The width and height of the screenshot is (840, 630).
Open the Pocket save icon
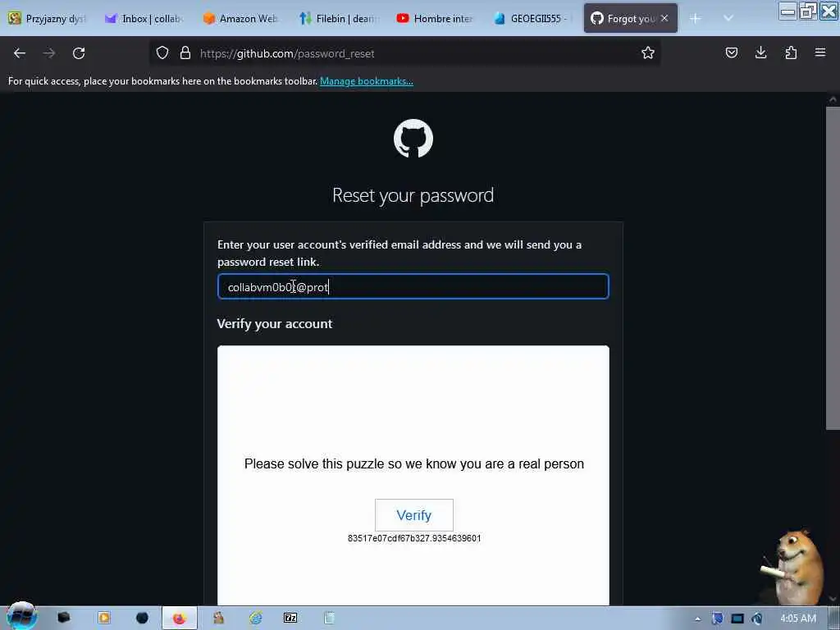731,52
